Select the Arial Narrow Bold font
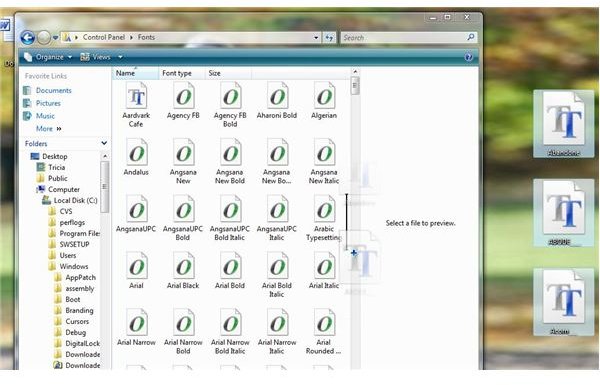Viewport: 600px width, 385px height. click(183, 323)
